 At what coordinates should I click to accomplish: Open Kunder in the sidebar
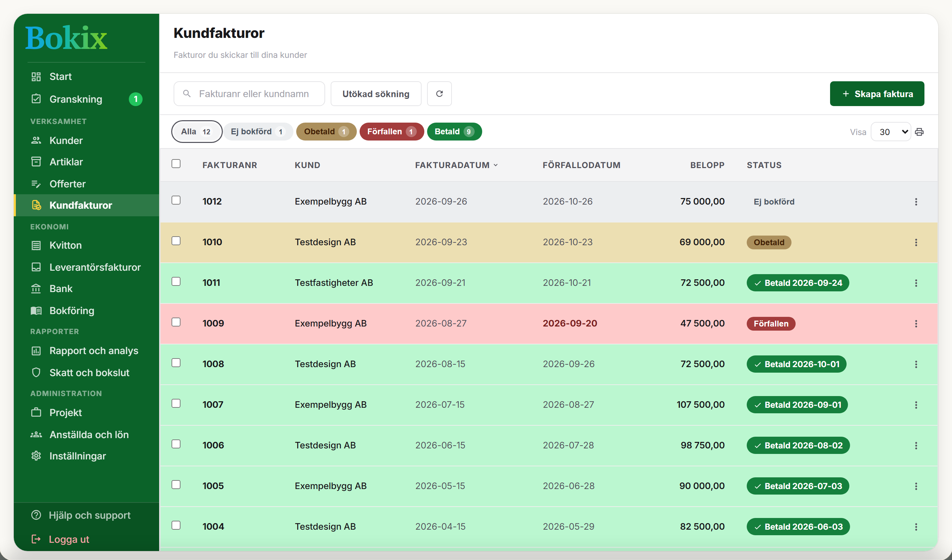(x=86, y=141)
